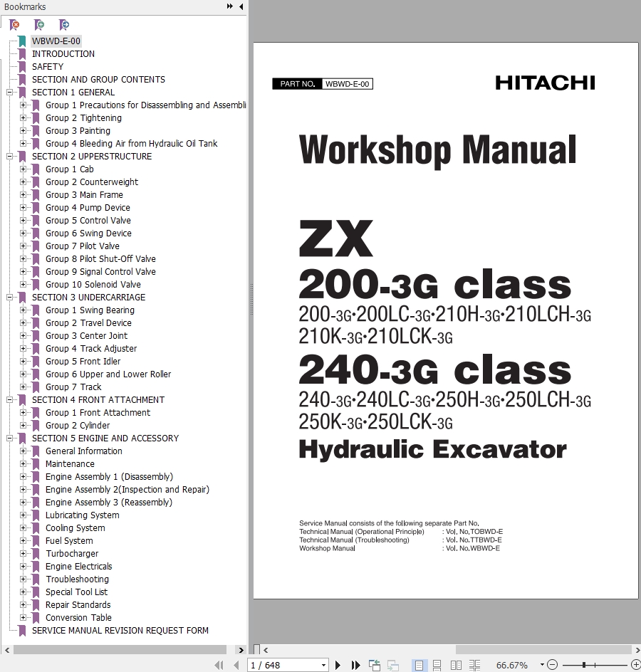
Task: Go to next page arrow
Action: click(x=338, y=665)
